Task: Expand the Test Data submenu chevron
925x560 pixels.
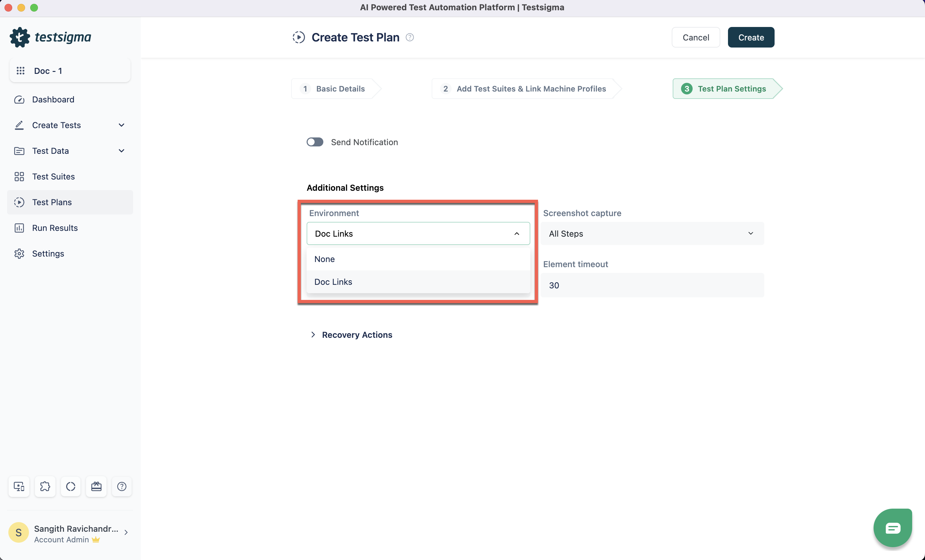Action: 121,151
